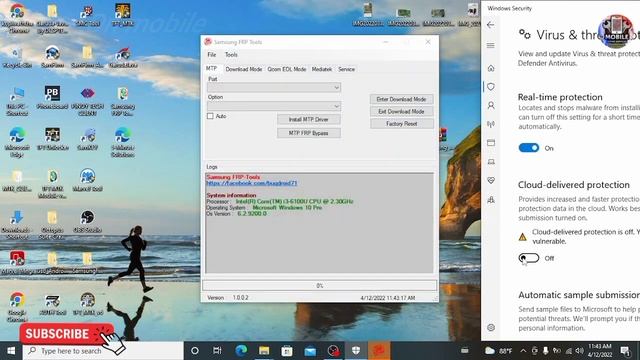Open the taskbar clock and date

600,351
